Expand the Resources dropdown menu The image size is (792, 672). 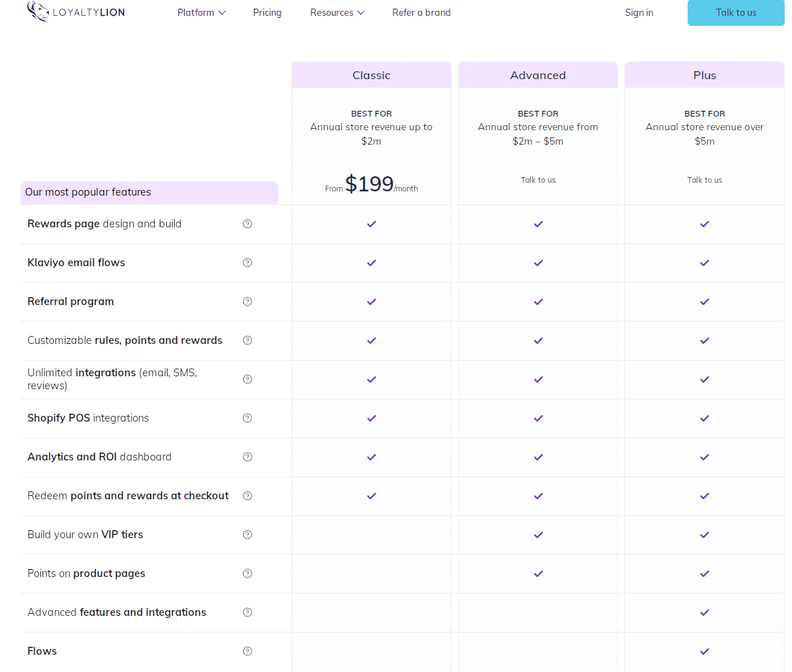pyautogui.click(x=337, y=13)
